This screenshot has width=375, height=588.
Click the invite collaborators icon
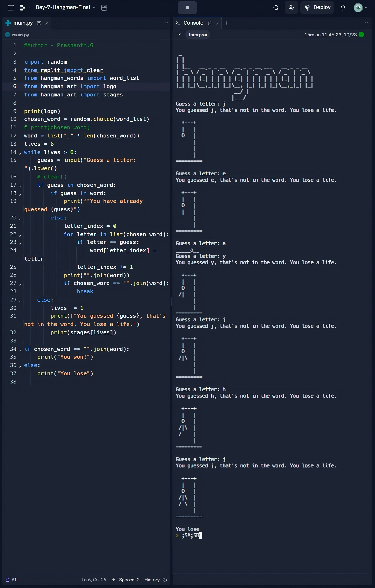point(291,8)
